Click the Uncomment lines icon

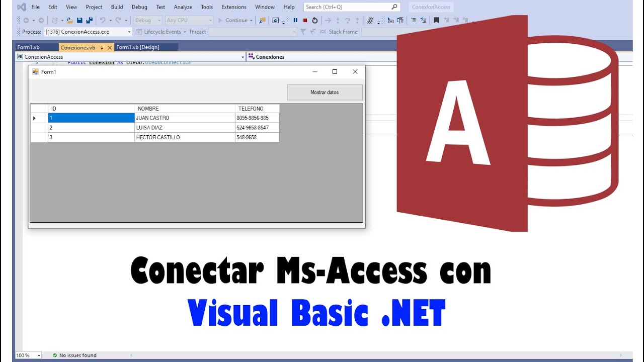coord(423,20)
